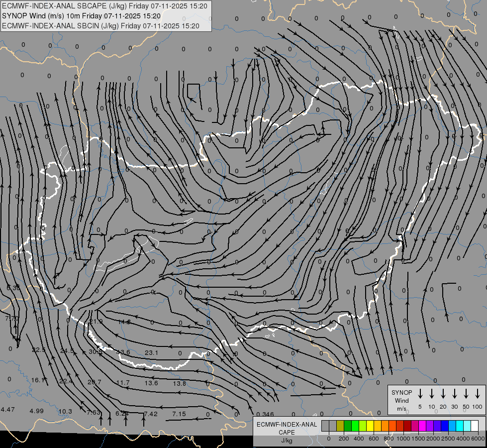The width and height of the screenshot is (487, 448).
Task: Click the 20.7 CAPE value on map
Action: [95, 382]
